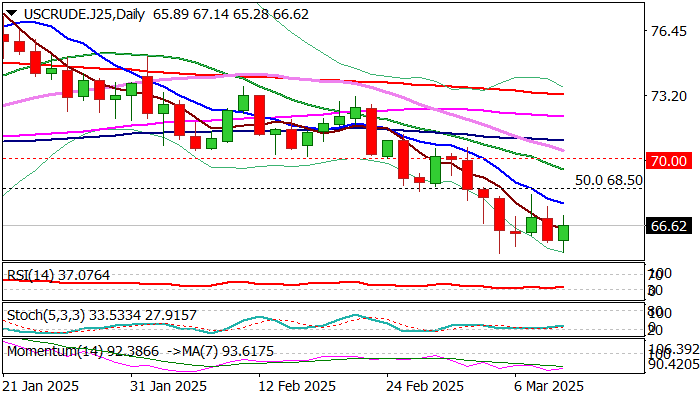Select the red dashed horizontal line at 70.00
Screen dimensions: 700x400
[300, 158]
